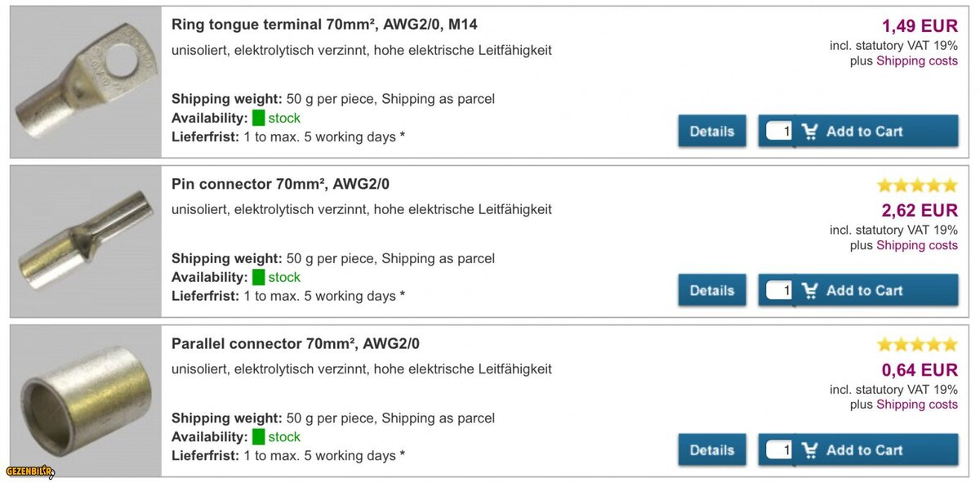Click quantity field for Parallel connector
Screen dimensions: 980x483
click(779, 449)
